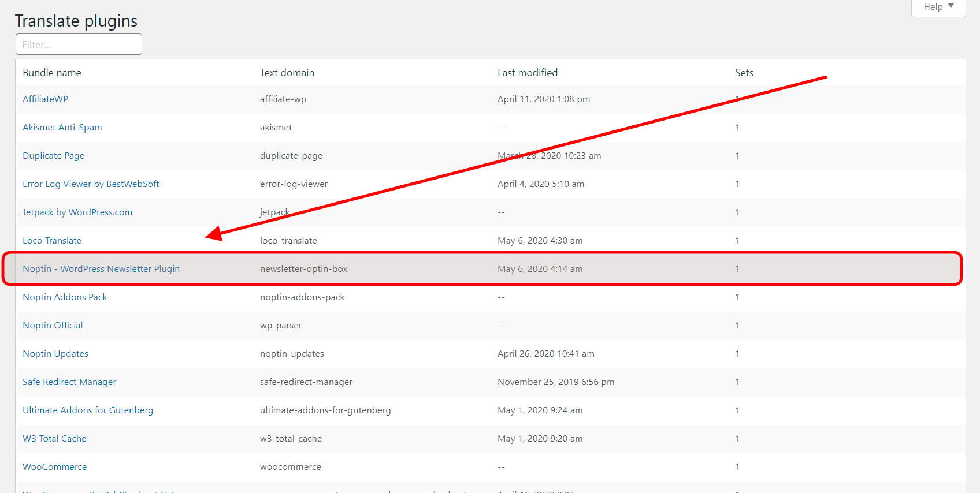
Task: Click the May 1, 2020 9:24 am date
Action: 540,410
